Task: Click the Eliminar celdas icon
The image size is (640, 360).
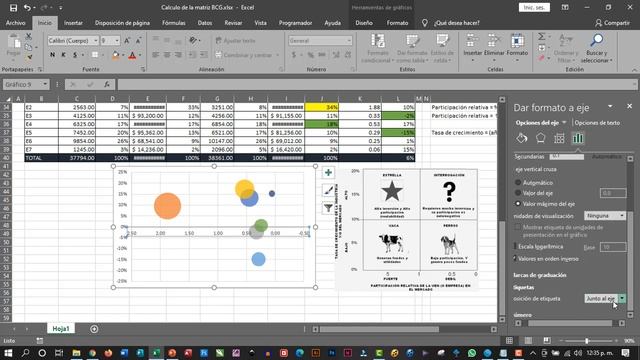Action: tap(494, 41)
